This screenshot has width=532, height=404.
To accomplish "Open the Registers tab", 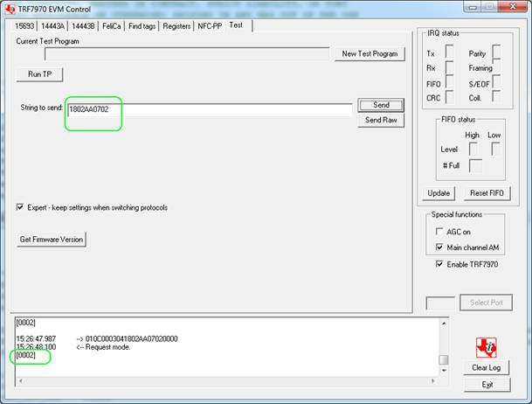I will point(176,26).
